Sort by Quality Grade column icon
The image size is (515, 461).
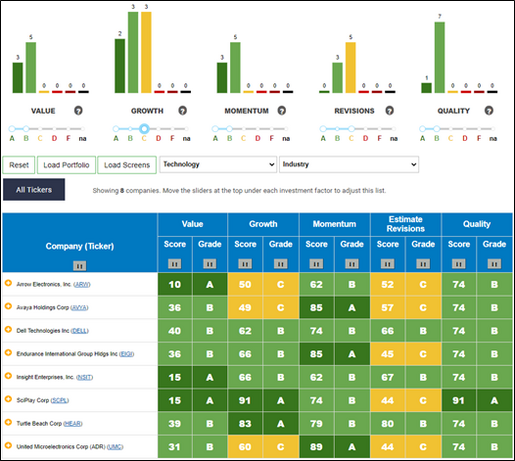(494, 264)
